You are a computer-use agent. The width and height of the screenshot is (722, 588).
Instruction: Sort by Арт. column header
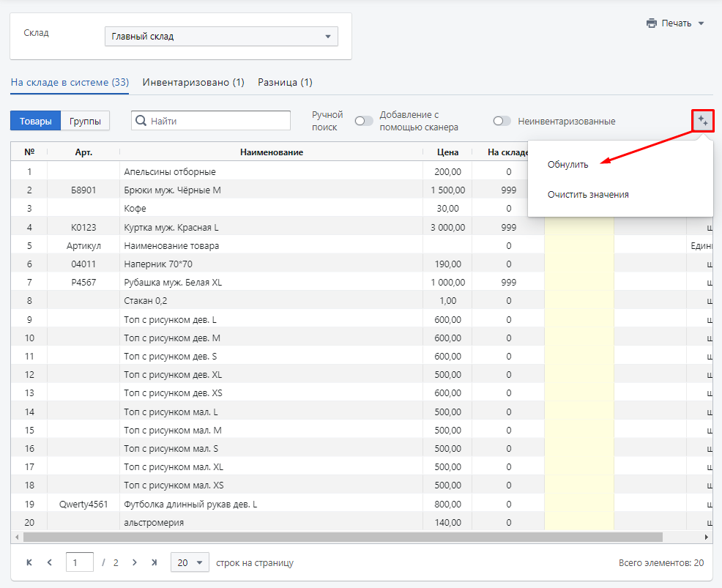[x=83, y=152]
